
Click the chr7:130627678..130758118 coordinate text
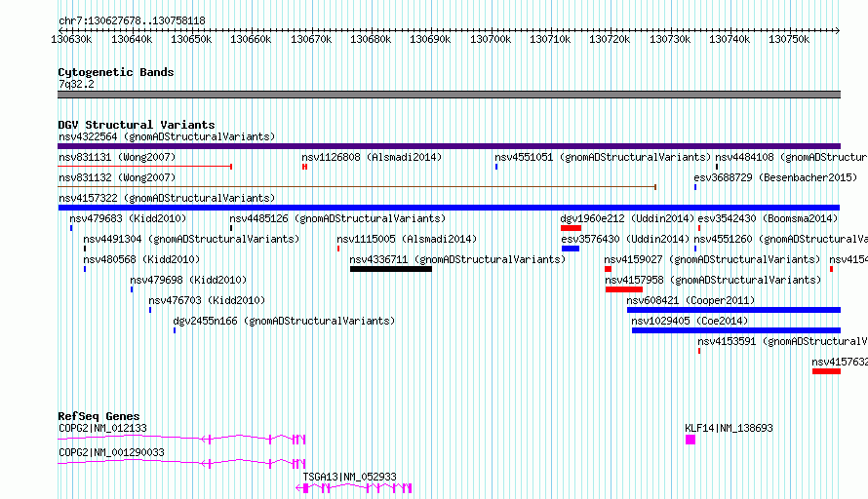tap(132, 21)
